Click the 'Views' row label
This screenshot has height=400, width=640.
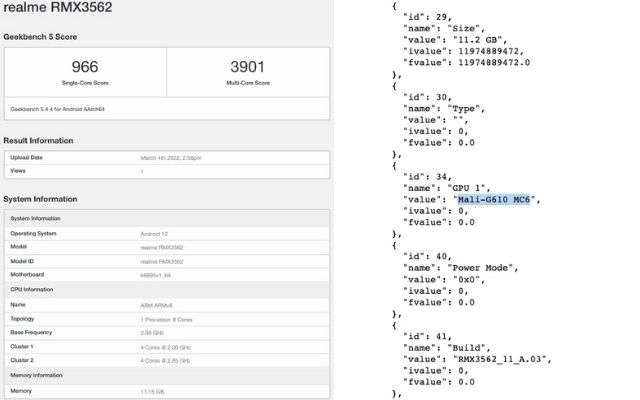[18, 171]
